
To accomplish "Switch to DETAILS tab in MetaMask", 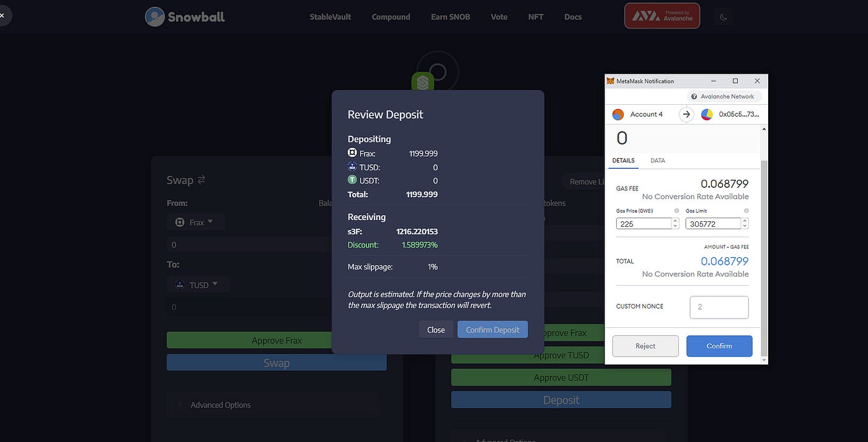I will 623,161.
